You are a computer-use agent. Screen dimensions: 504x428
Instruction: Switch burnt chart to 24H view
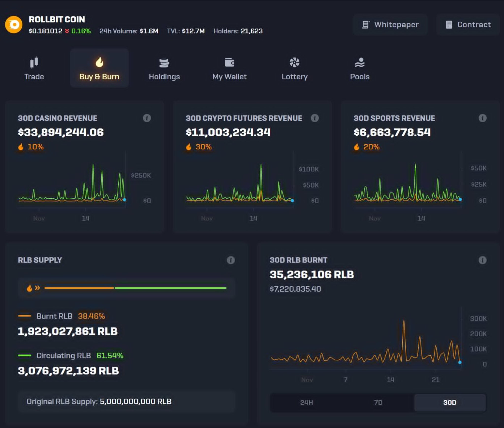(306, 403)
